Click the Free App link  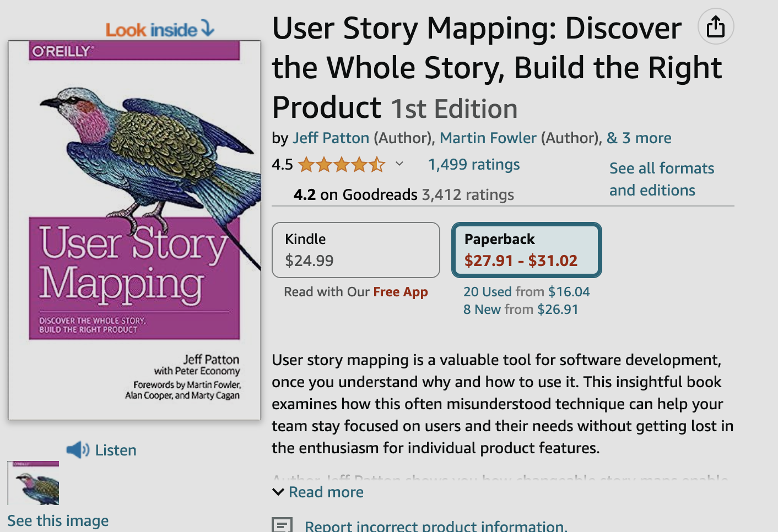(400, 291)
